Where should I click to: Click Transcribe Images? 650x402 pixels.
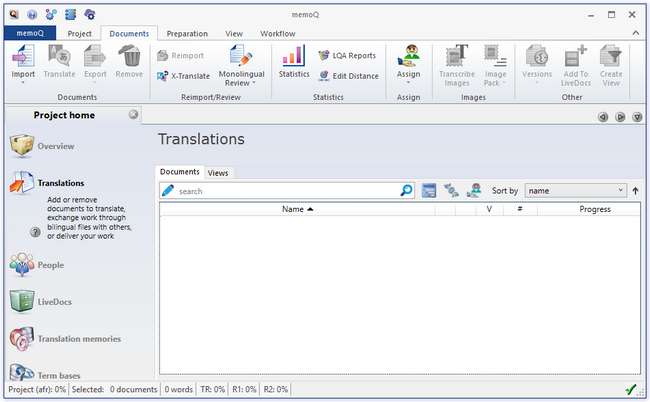point(457,65)
